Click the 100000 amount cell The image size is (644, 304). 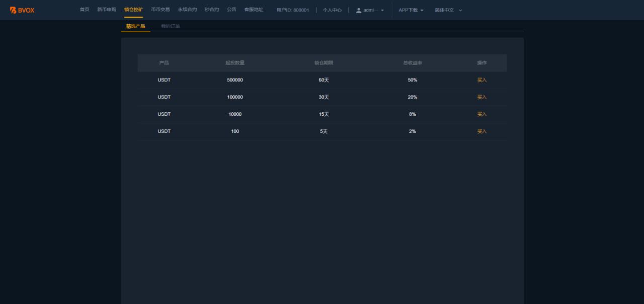click(x=235, y=97)
